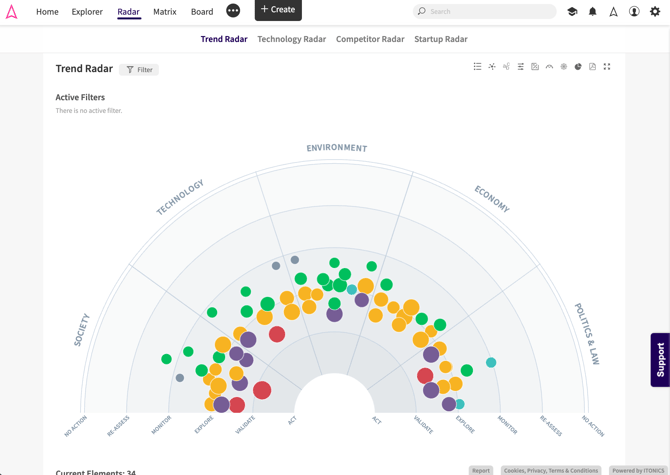The image size is (670, 475).
Task: Export radar as PDF icon
Action: [x=592, y=66]
